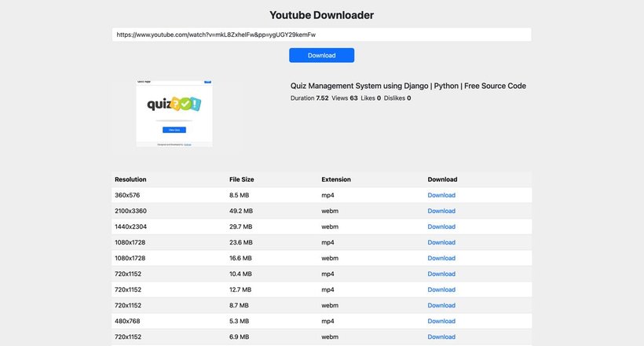Download the 480x768 5.3 MB mp4
Screen dimensions: 644x346
(x=441, y=321)
